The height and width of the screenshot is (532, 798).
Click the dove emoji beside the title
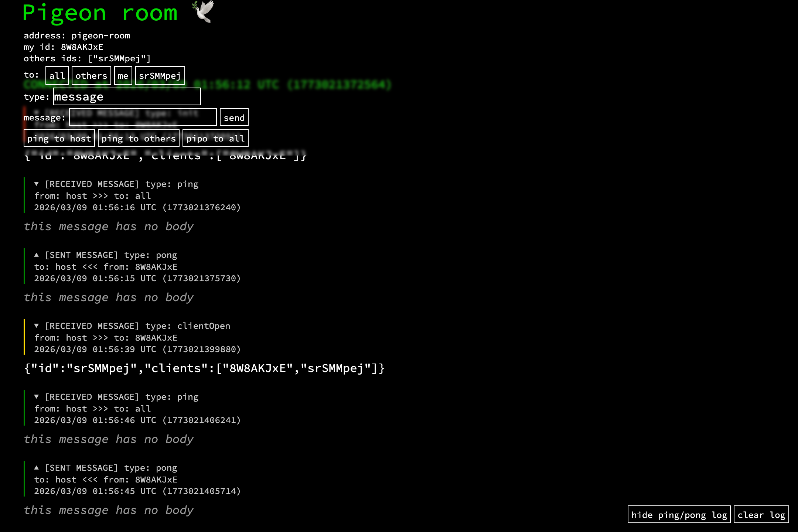pos(204,12)
